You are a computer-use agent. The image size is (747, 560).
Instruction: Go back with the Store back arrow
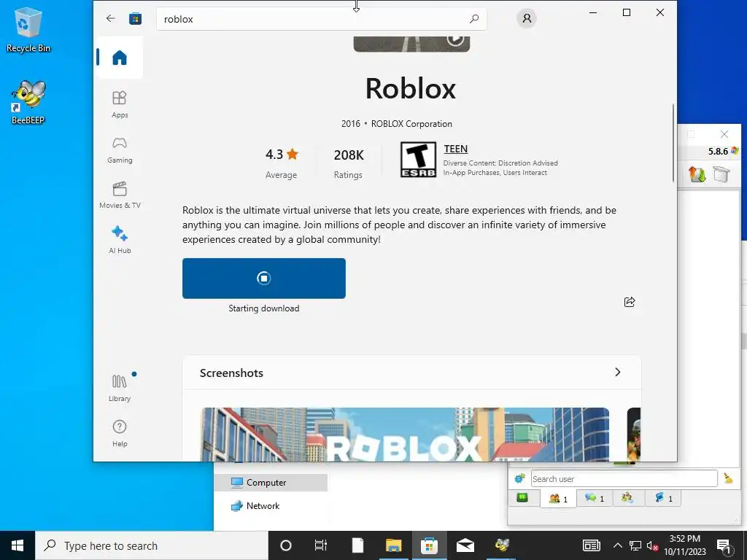click(111, 18)
